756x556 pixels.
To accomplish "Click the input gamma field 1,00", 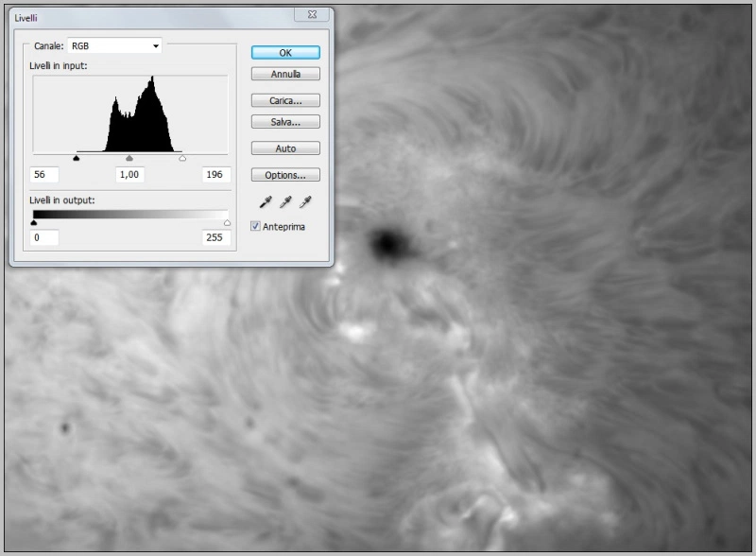I will point(129,175).
